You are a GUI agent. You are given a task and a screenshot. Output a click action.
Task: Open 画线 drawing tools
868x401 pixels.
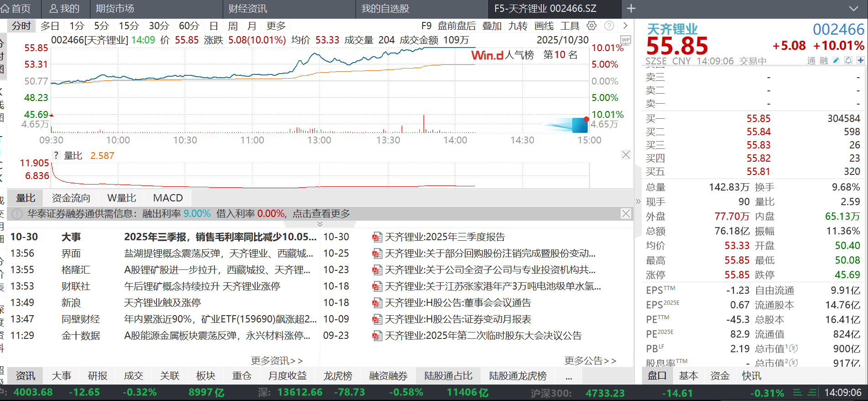coord(544,26)
